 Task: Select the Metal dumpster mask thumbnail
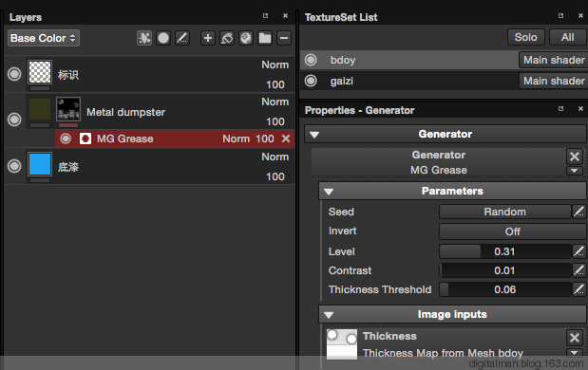tap(68, 109)
